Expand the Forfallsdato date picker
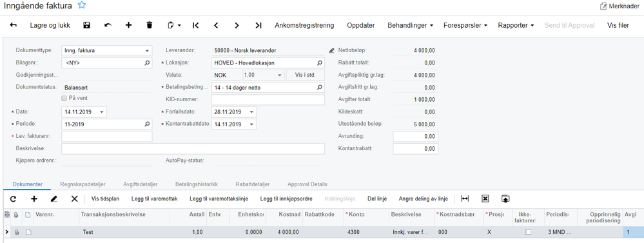The height and width of the screenshot is (243, 644). point(251,112)
